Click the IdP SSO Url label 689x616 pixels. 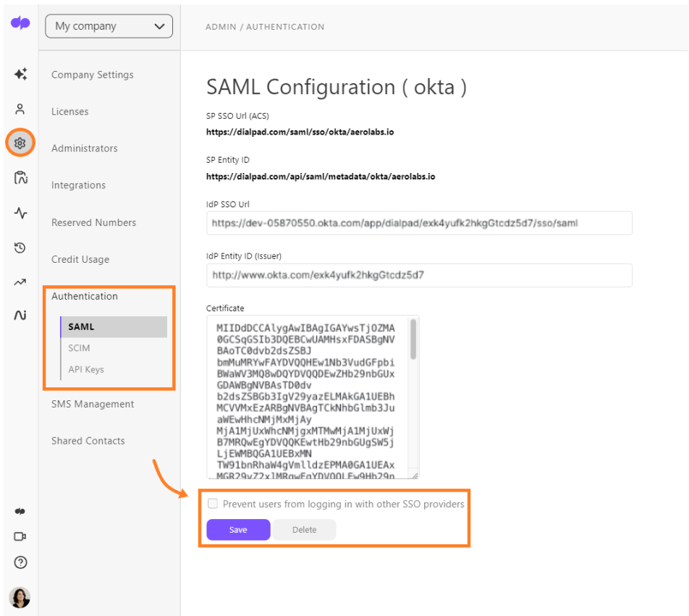tap(227, 204)
